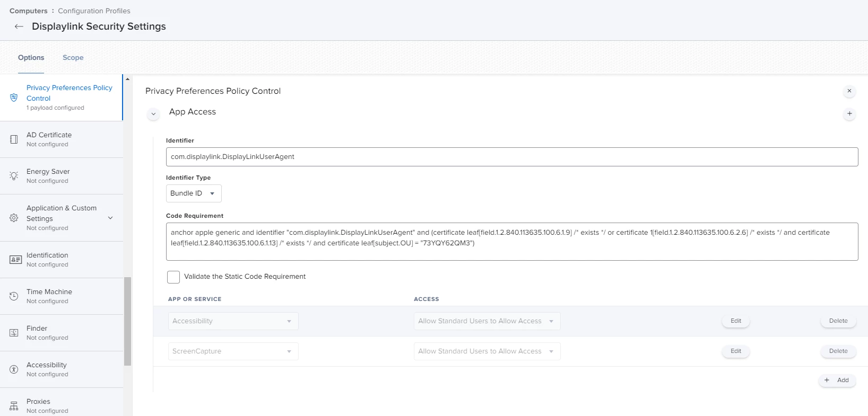Screen dimensions: 868x416
Task: Click the AD Certificate sidebar icon
Action: (x=14, y=139)
